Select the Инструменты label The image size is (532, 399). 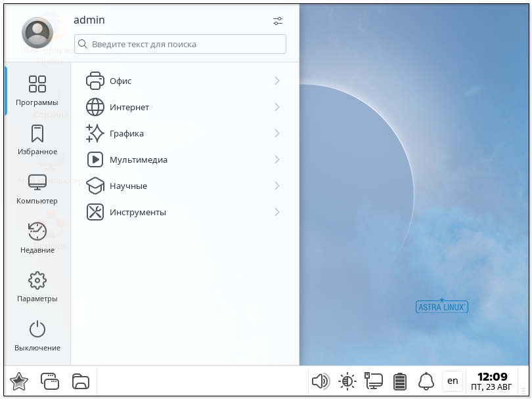[x=138, y=213]
